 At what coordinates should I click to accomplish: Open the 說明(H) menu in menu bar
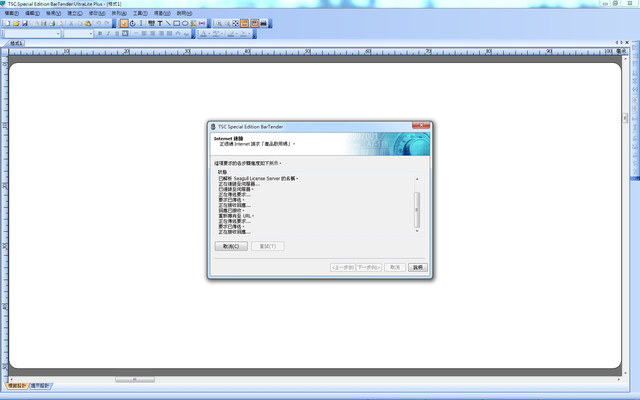184,13
